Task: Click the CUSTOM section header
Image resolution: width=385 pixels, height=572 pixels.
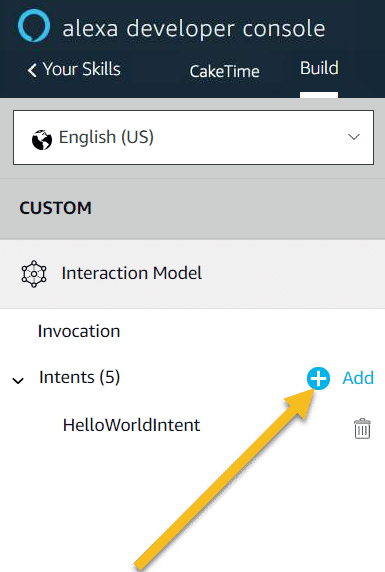Action: [x=55, y=208]
